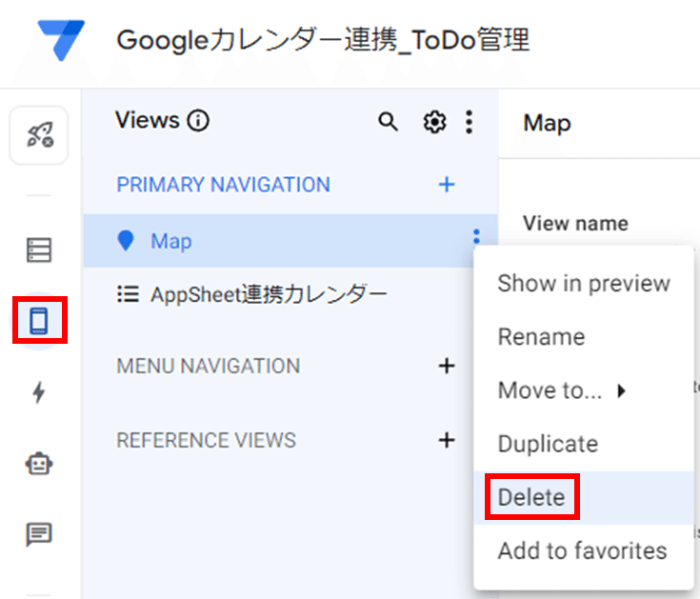
Task: Open the Actions lightning bolt icon
Action: click(x=39, y=392)
